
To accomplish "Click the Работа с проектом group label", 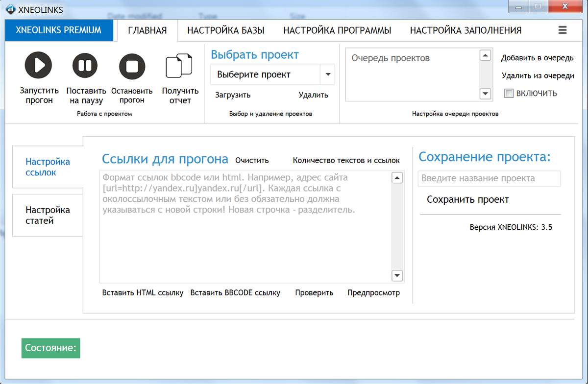I will click(104, 114).
